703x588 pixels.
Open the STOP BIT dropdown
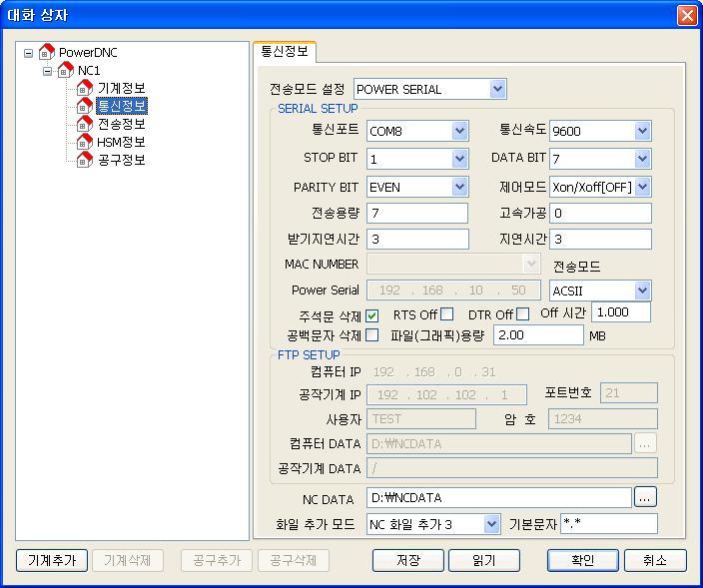pos(459,159)
